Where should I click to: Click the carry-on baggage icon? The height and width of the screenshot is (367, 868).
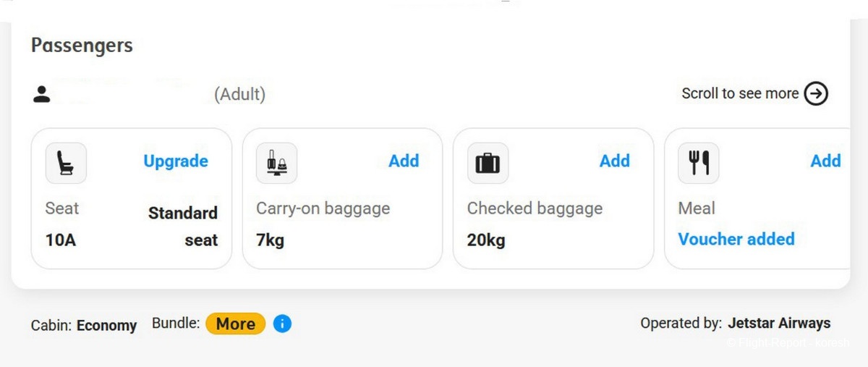click(x=277, y=163)
